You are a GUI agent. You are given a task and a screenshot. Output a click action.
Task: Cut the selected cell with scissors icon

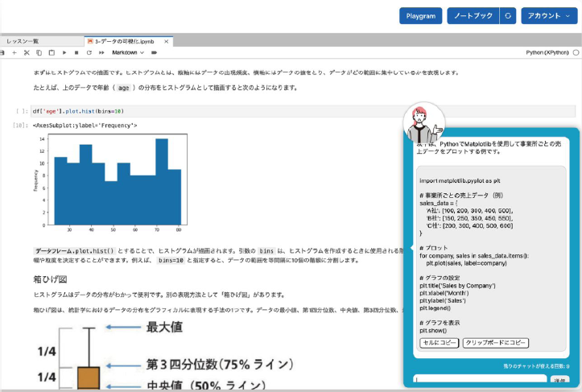pos(27,52)
